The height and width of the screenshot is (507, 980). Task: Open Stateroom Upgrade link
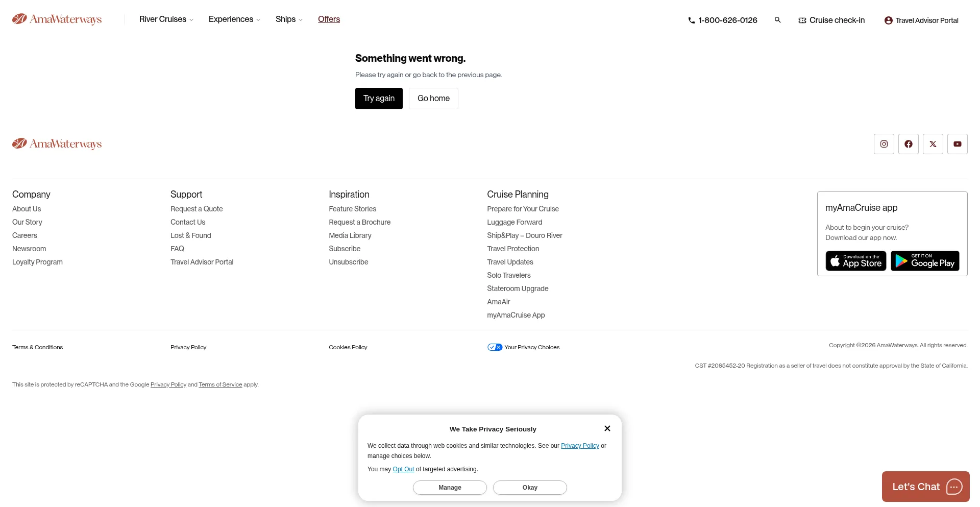pos(518,288)
